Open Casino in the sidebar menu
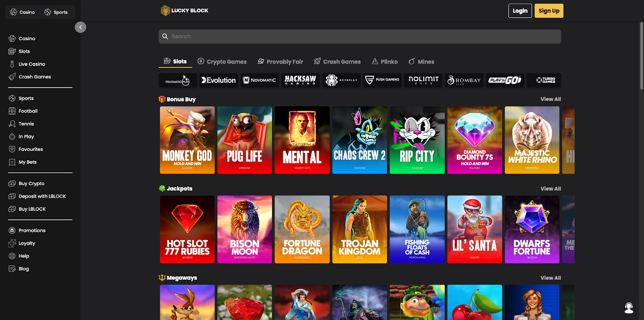 coord(22,39)
